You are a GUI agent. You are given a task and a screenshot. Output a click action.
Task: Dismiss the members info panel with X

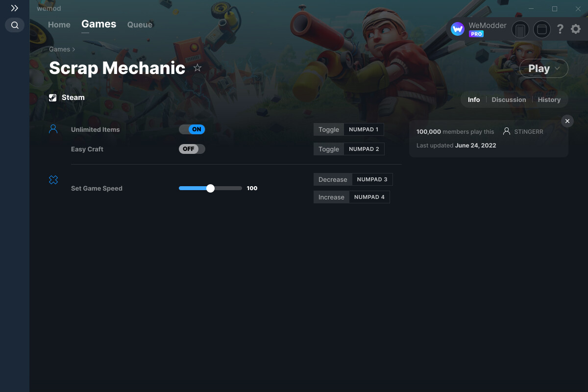(x=567, y=121)
